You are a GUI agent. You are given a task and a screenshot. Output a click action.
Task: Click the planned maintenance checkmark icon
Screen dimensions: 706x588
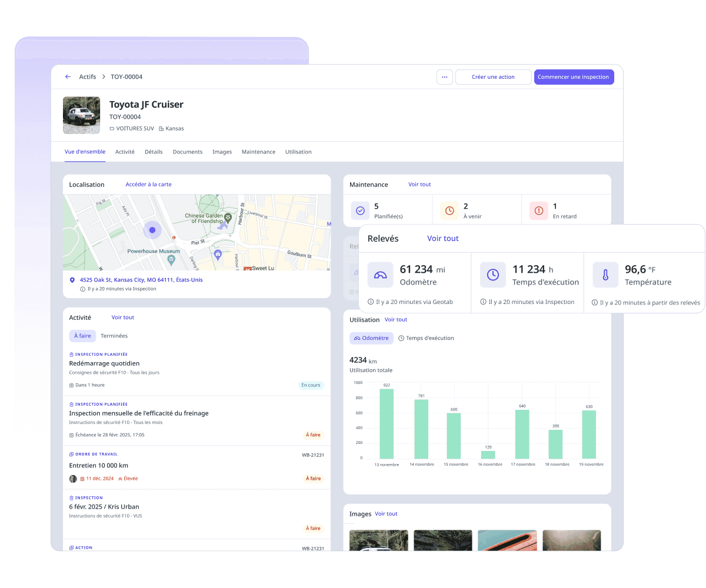(x=360, y=211)
